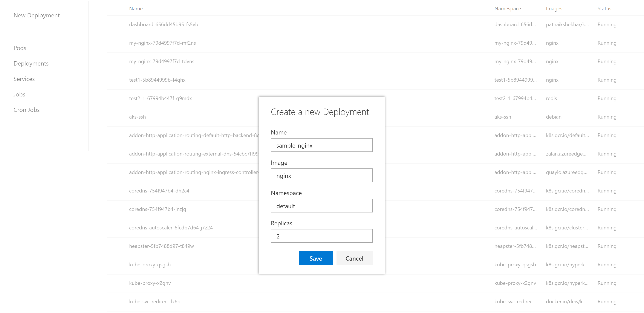Select pod my-nginx-79d4997f7d-tdvns

tap(162, 61)
